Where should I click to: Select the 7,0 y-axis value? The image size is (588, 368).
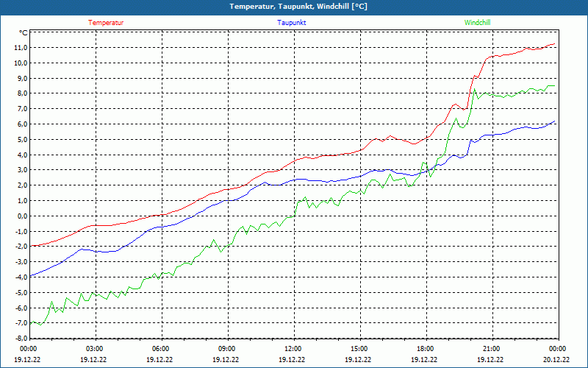coord(22,109)
